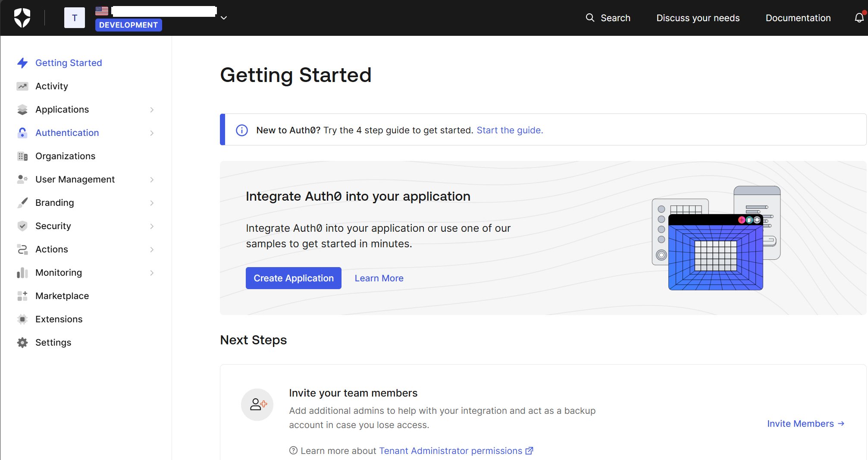Open Tenant Administrator permissions link

(x=451, y=451)
